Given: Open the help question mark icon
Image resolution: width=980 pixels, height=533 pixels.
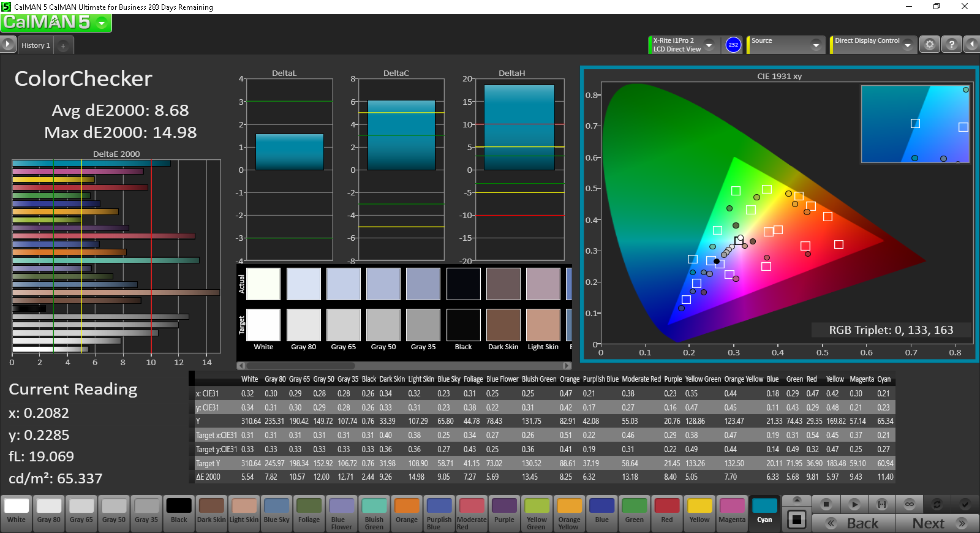Looking at the screenshot, I should 951,44.
